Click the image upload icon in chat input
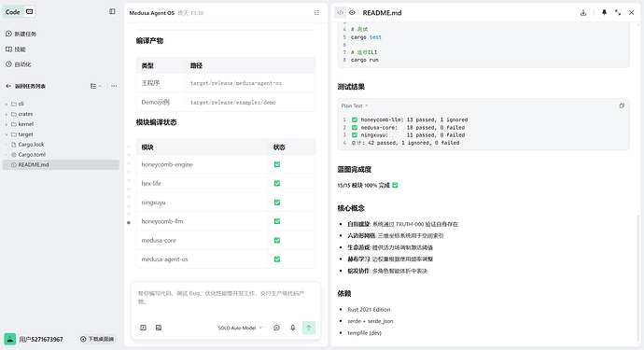644x350 pixels. (159, 328)
